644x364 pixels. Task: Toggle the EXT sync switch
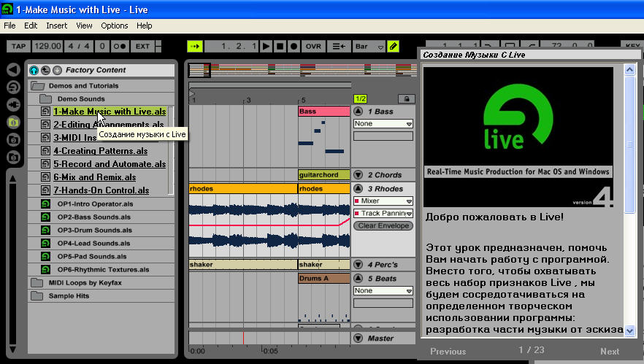pos(142,47)
